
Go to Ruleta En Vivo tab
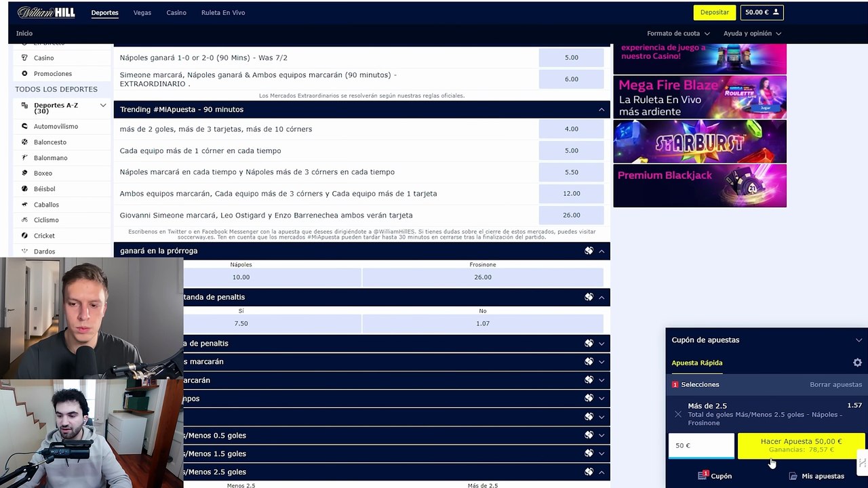click(x=223, y=12)
